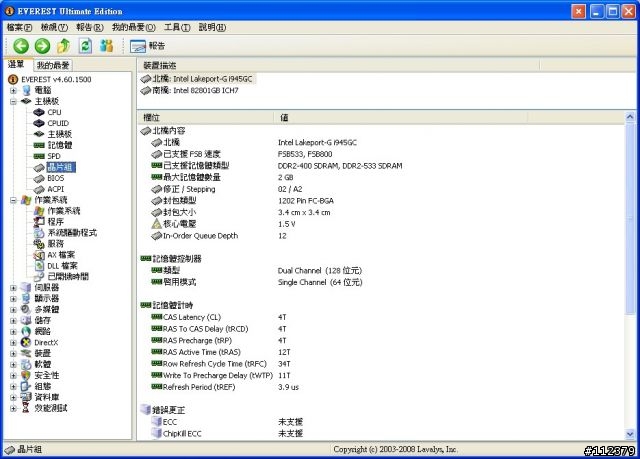Click the users icon in toolbar

107,46
